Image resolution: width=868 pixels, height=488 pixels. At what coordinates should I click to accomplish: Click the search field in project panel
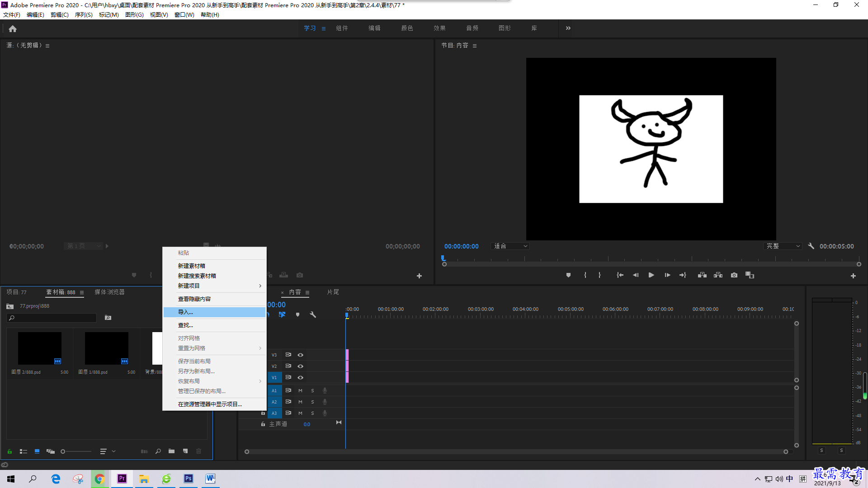click(x=52, y=318)
